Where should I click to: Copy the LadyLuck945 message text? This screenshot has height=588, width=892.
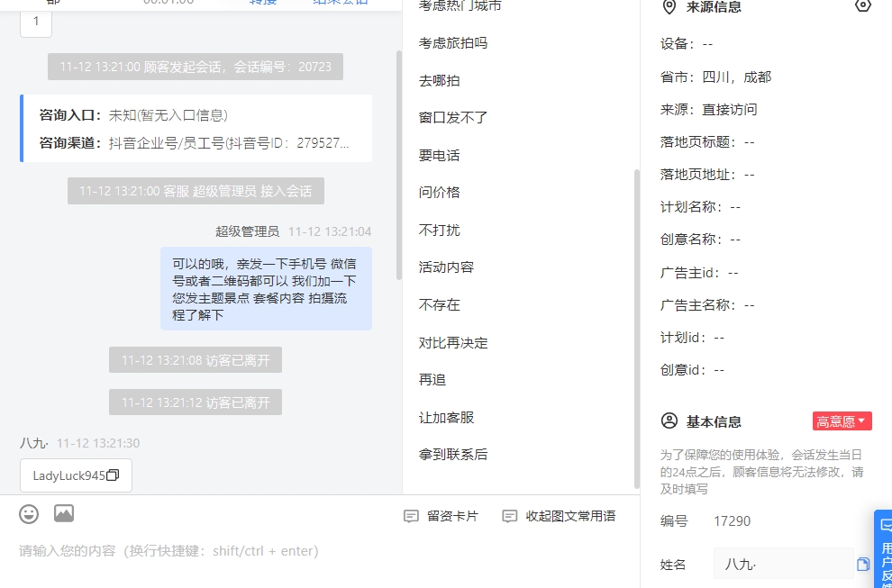click(113, 475)
